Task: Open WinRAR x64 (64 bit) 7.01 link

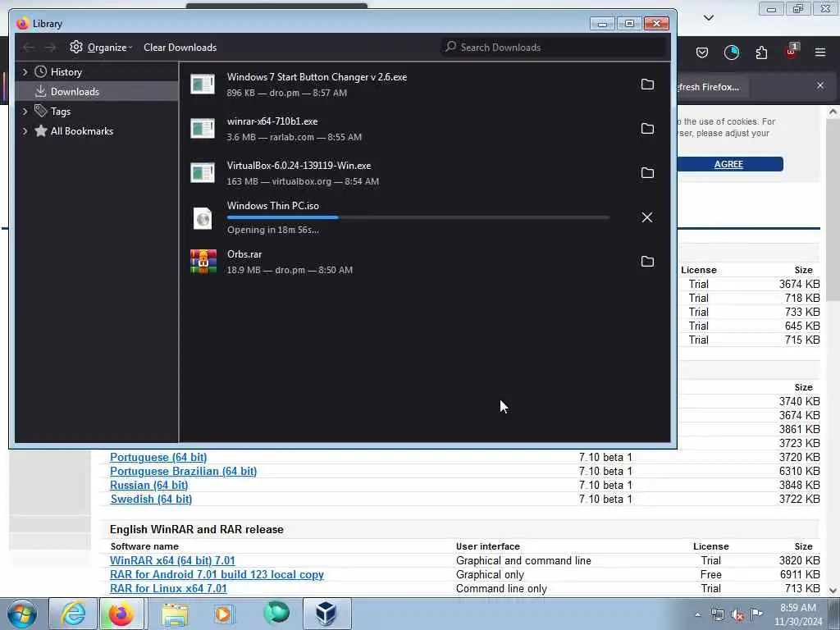Action: pyautogui.click(x=172, y=560)
